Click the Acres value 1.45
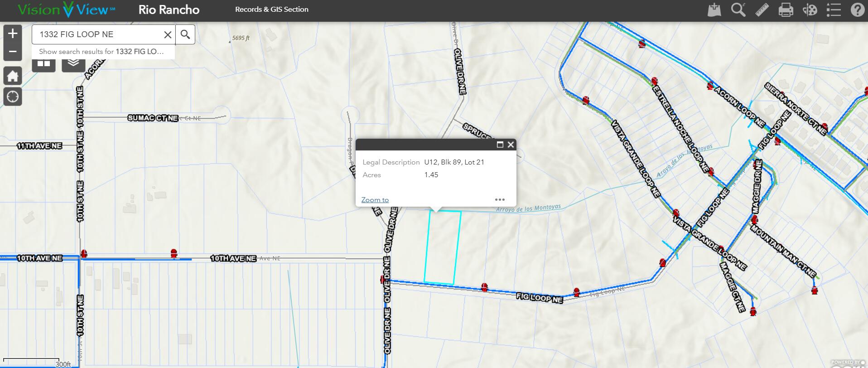Screen dimensions: 868x368 [431, 175]
